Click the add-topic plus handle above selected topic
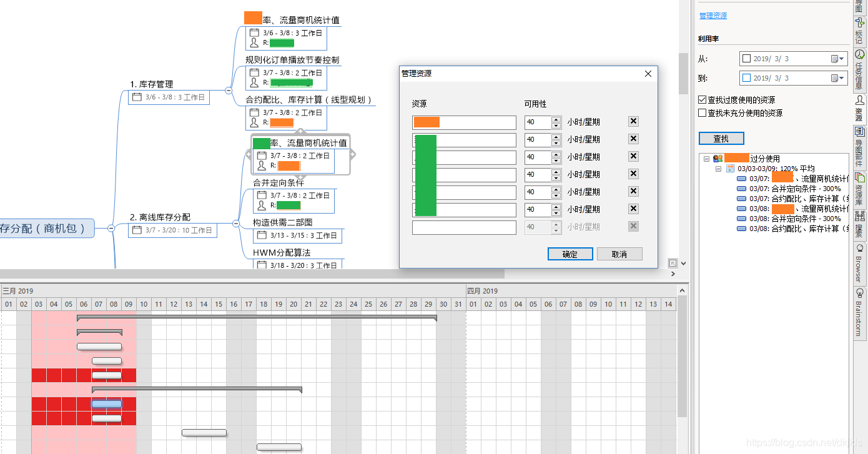Viewport: 868px width, 454px height. pos(300,132)
